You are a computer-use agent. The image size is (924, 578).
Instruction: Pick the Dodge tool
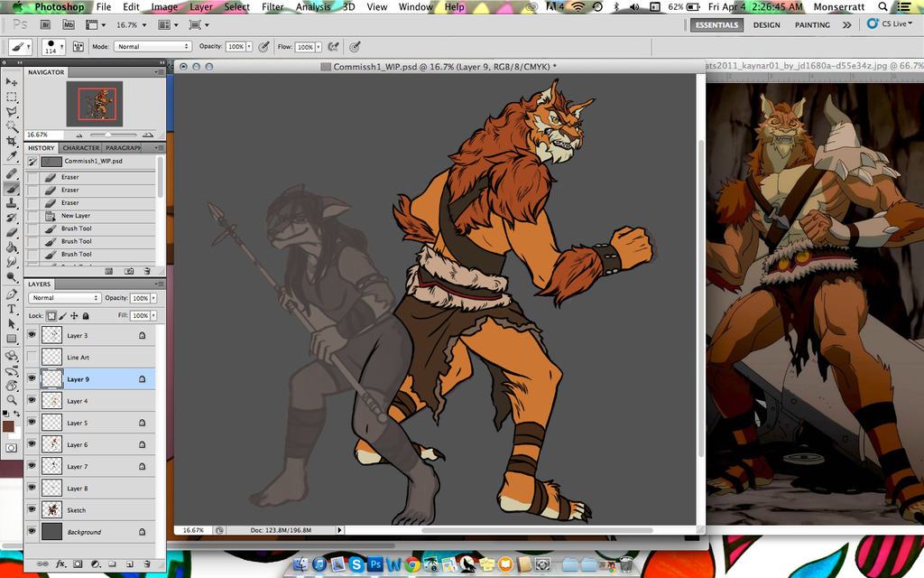tap(11, 276)
